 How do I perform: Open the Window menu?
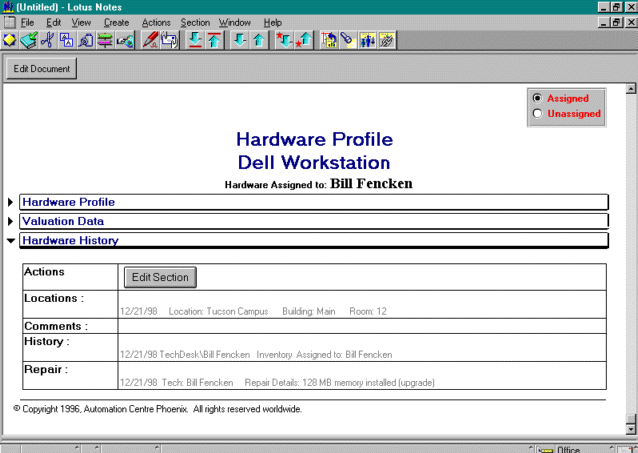tap(235, 23)
